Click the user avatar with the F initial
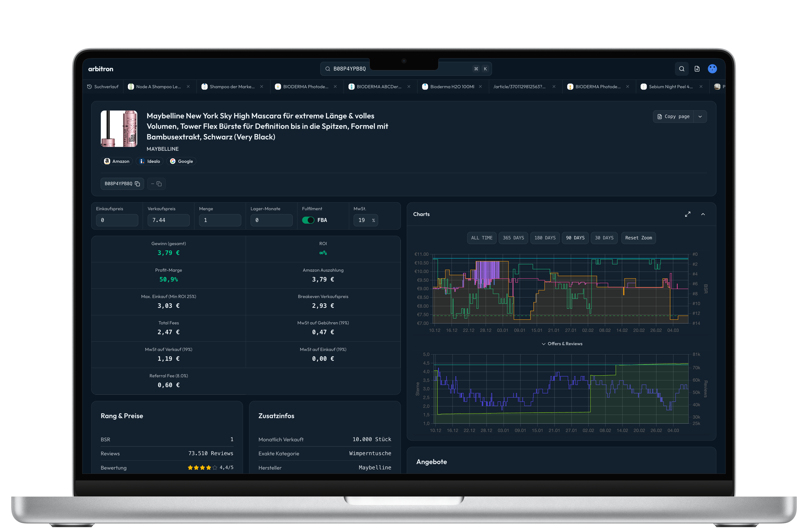808x532 pixels. [712, 68]
